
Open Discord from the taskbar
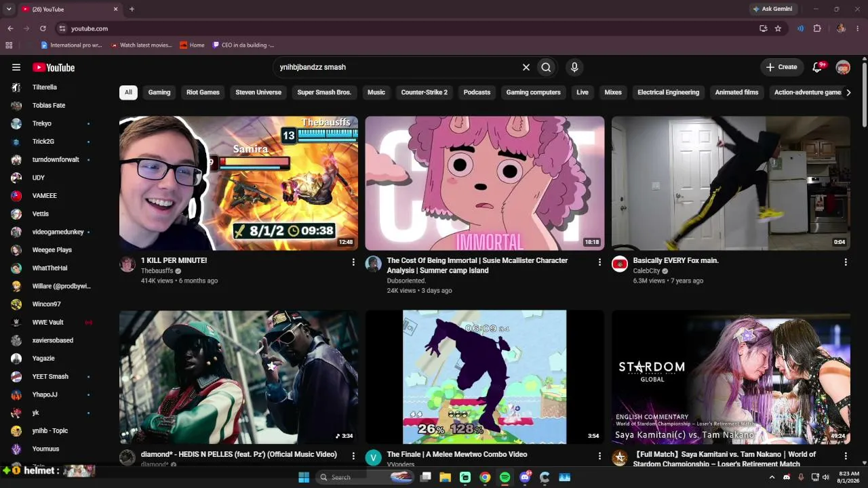pyautogui.click(x=525, y=477)
